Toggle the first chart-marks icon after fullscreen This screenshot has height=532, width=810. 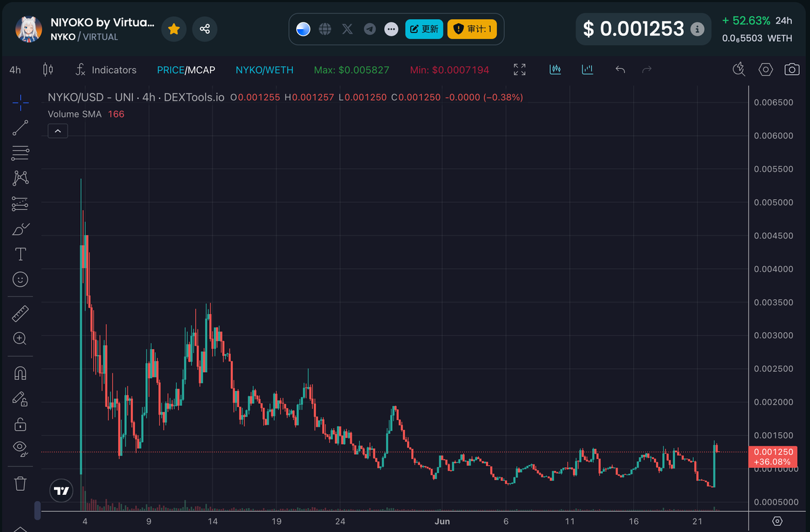[x=556, y=70]
